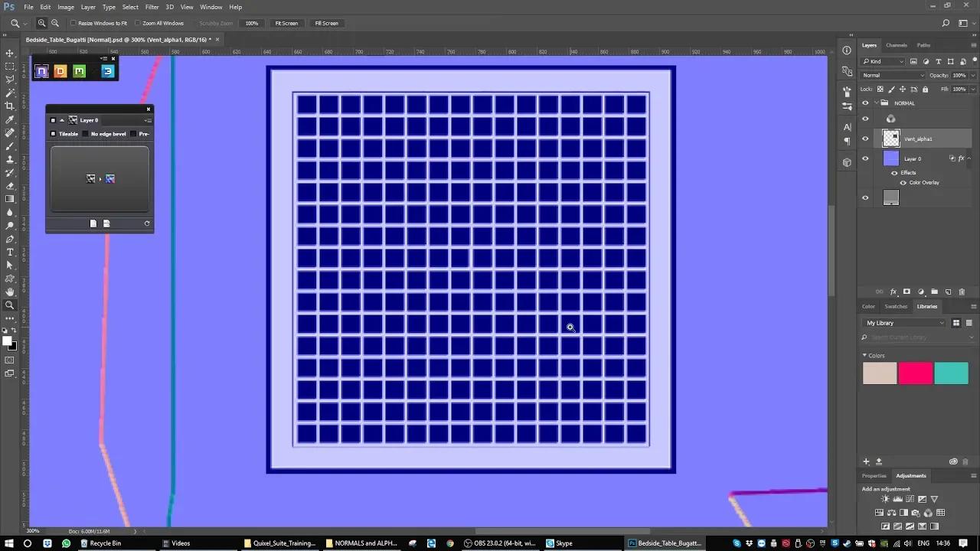This screenshot has width=980, height=551.
Task: Select the Type tool
Action: (10, 252)
